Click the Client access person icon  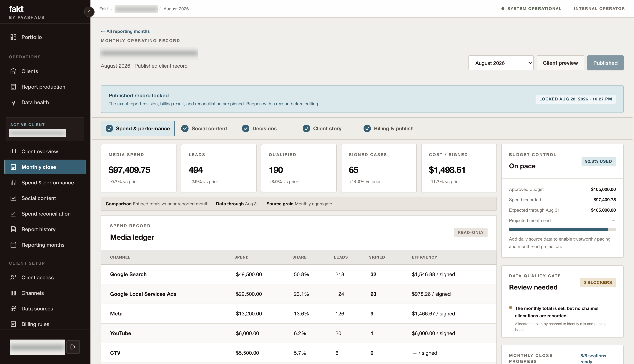(x=13, y=277)
